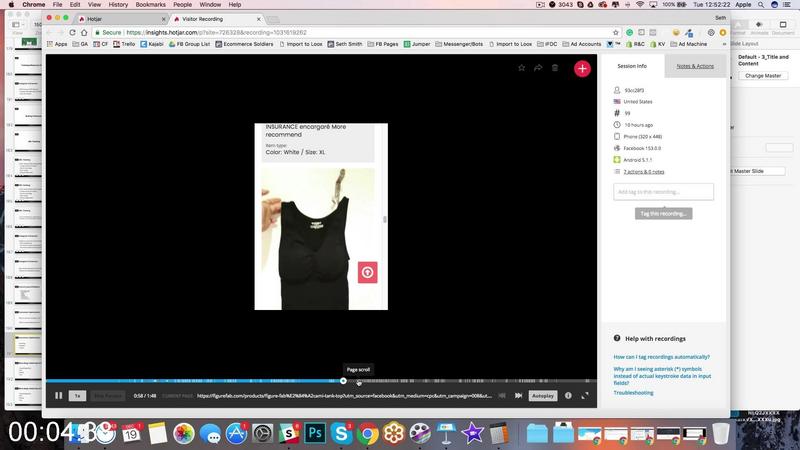The width and height of the screenshot is (800, 450).
Task: Switch to the Notes & Actions tab
Action: point(695,66)
